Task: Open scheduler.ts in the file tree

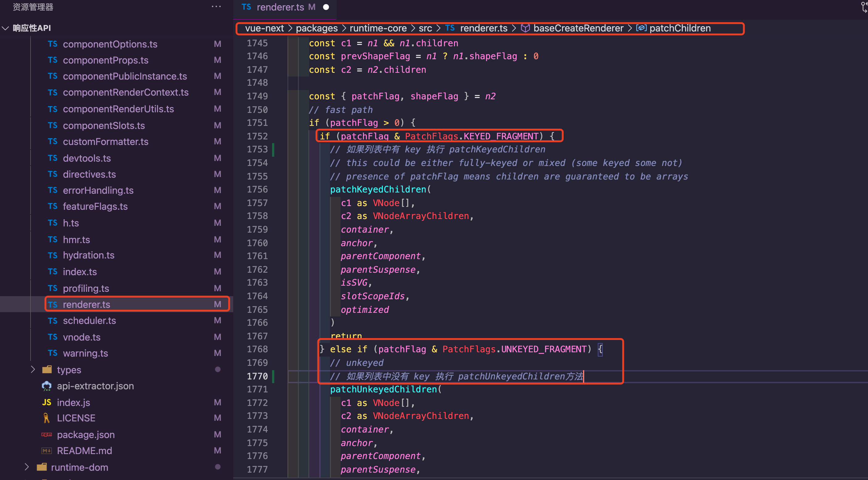Action: [89, 321]
